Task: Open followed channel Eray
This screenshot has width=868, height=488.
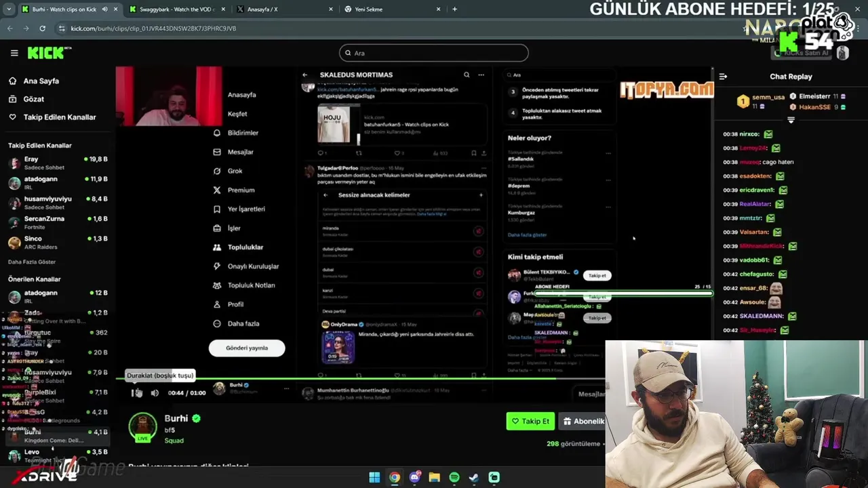Action: [x=58, y=163]
